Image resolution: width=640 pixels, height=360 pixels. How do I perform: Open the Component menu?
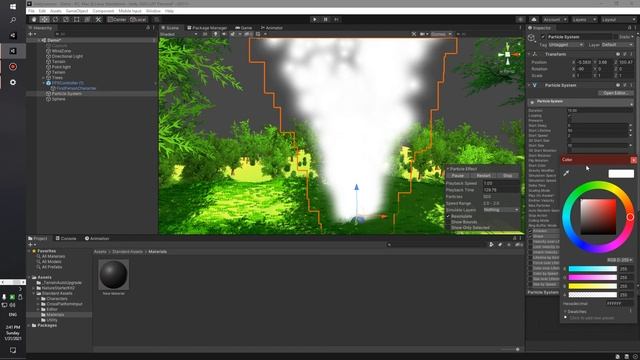click(103, 11)
